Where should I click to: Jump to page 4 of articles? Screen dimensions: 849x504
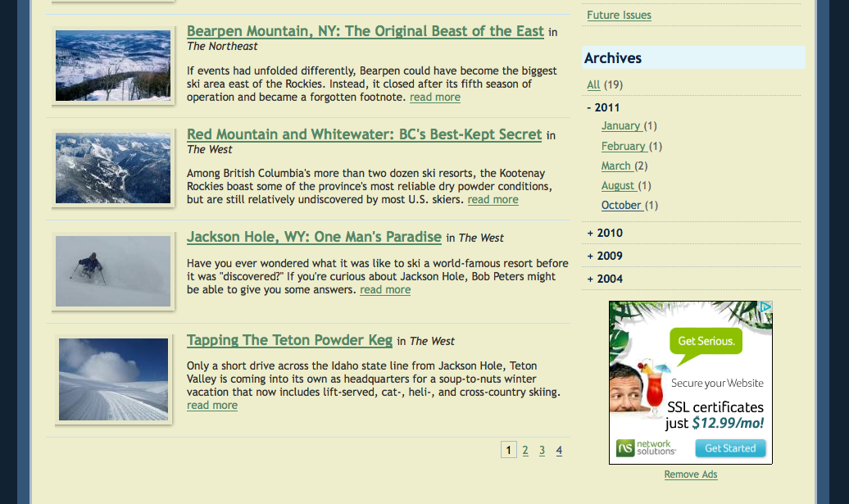click(559, 450)
